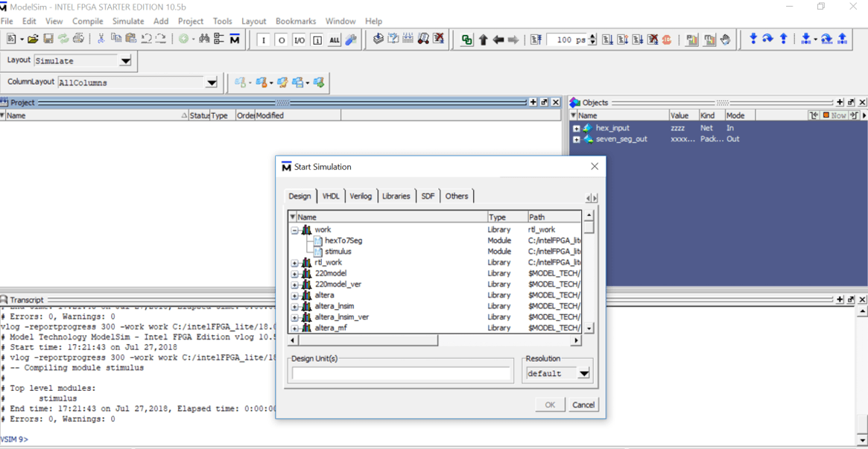Click the green linked-squares environment icon
The image size is (868, 449).
467,39
